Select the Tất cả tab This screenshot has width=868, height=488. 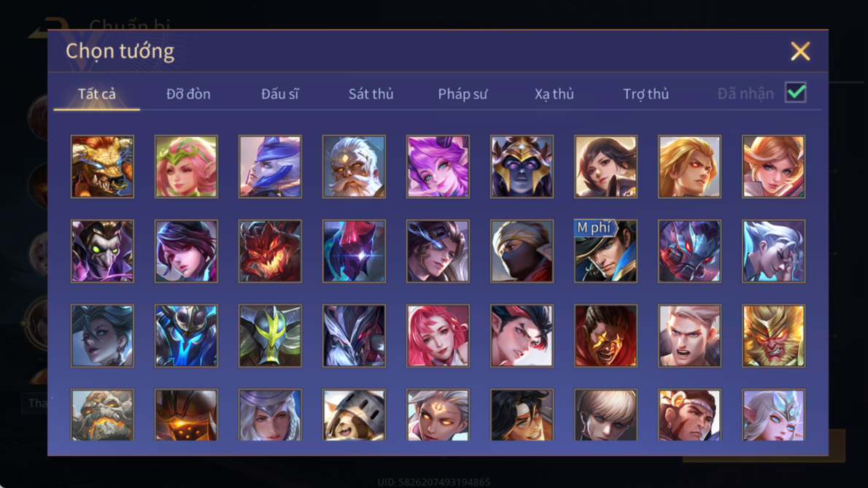97,94
